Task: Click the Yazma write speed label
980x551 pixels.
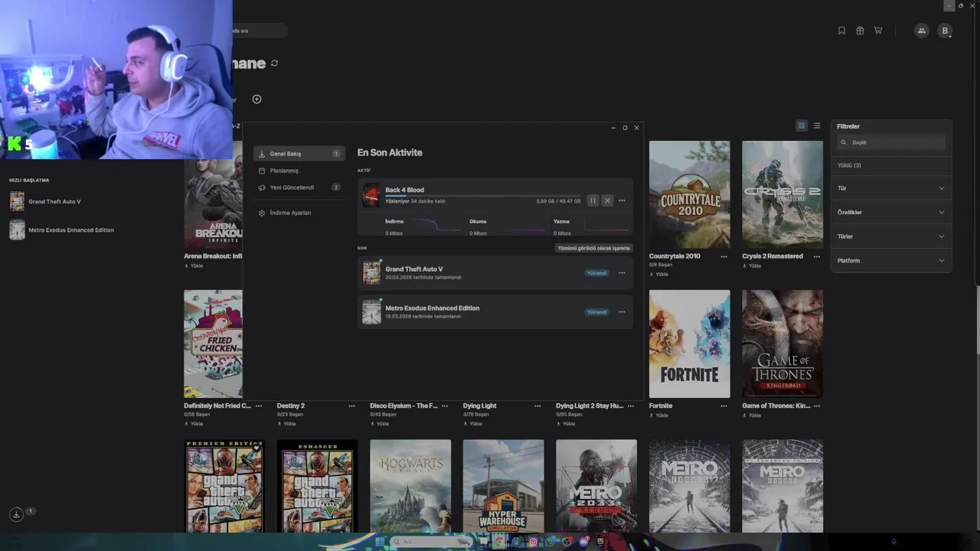Action: [x=561, y=221]
